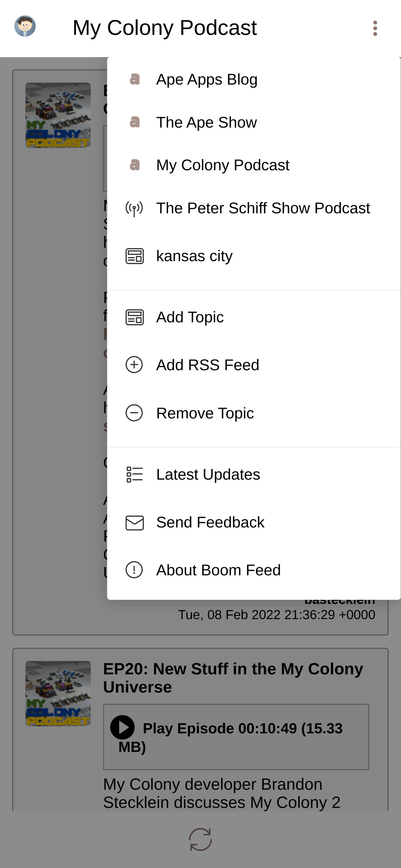Click the refresh icon at bottom
Screen dimensions: 401x868
pyautogui.click(x=200, y=839)
